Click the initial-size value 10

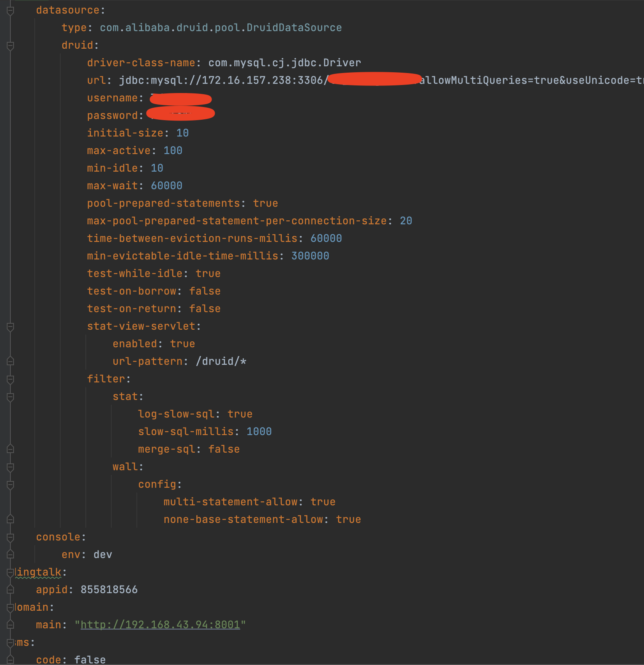[182, 133]
